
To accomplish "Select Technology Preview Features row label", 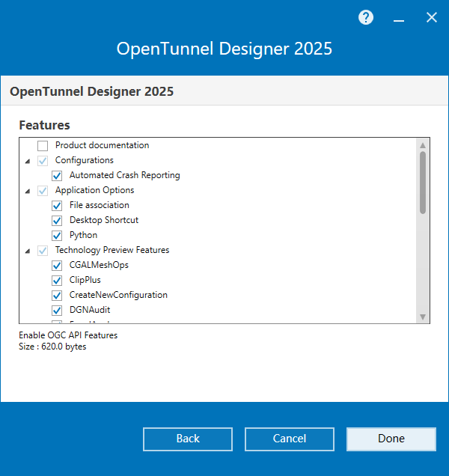I will [112, 250].
